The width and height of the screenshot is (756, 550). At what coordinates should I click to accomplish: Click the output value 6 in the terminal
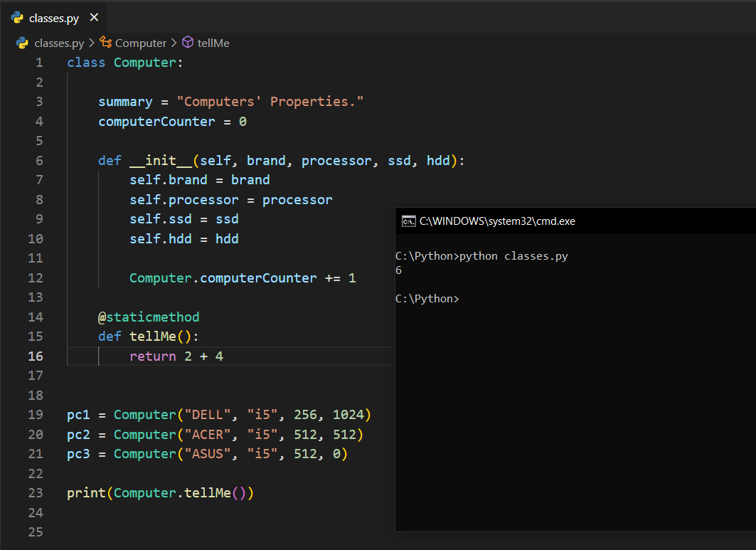pos(398,270)
